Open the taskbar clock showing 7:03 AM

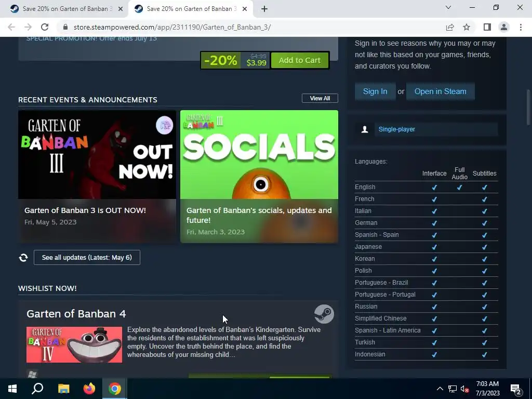click(x=487, y=389)
